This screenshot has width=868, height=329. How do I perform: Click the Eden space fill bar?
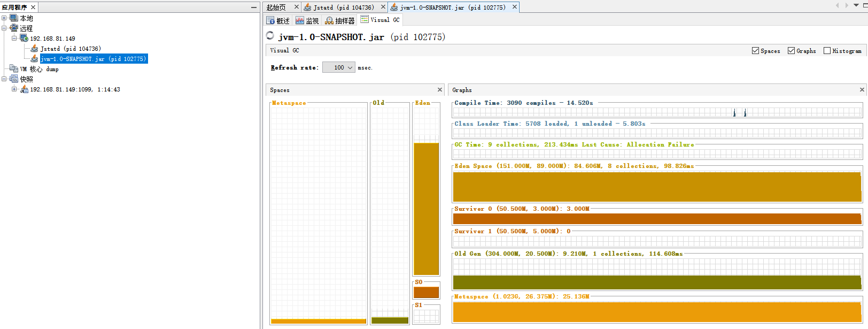427,209
